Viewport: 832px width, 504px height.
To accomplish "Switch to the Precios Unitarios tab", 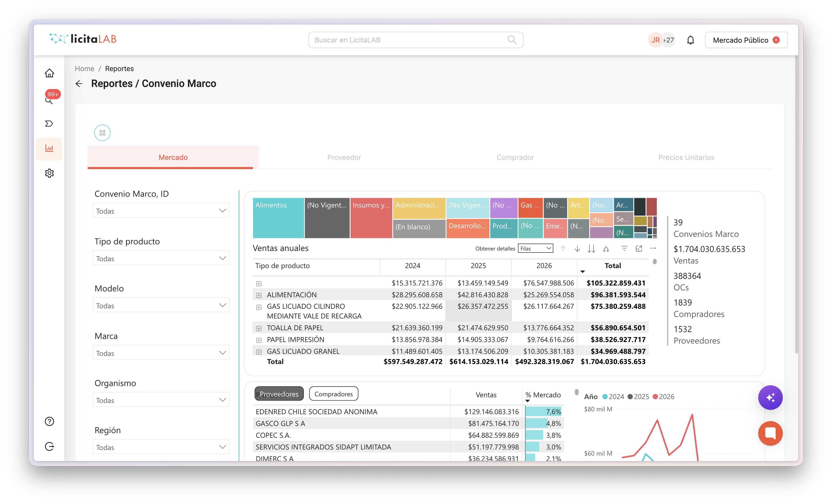I will tap(686, 157).
